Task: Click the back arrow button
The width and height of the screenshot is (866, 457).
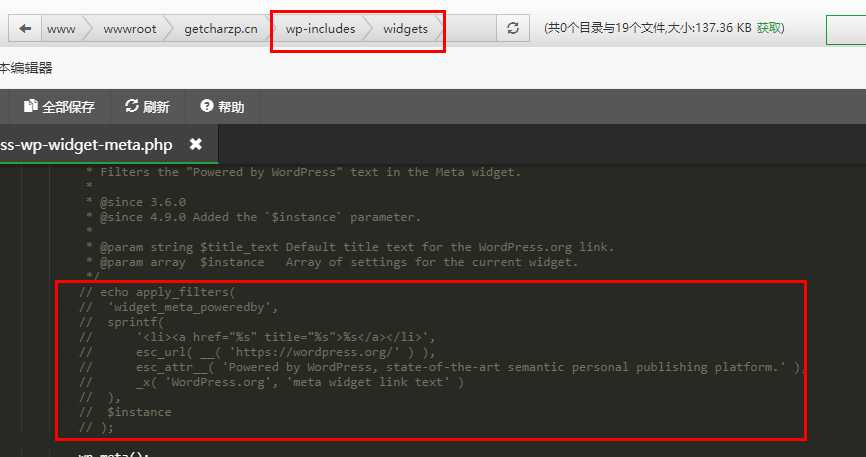Action: click(24, 29)
